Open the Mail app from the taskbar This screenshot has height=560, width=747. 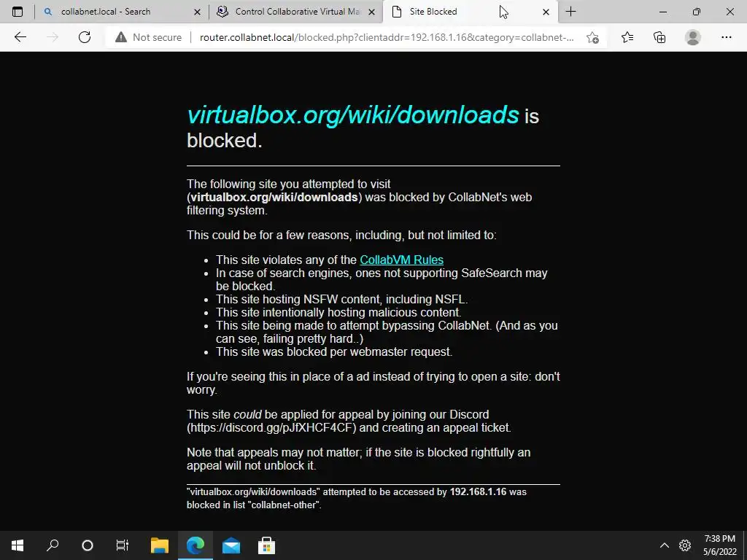tap(231, 545)
